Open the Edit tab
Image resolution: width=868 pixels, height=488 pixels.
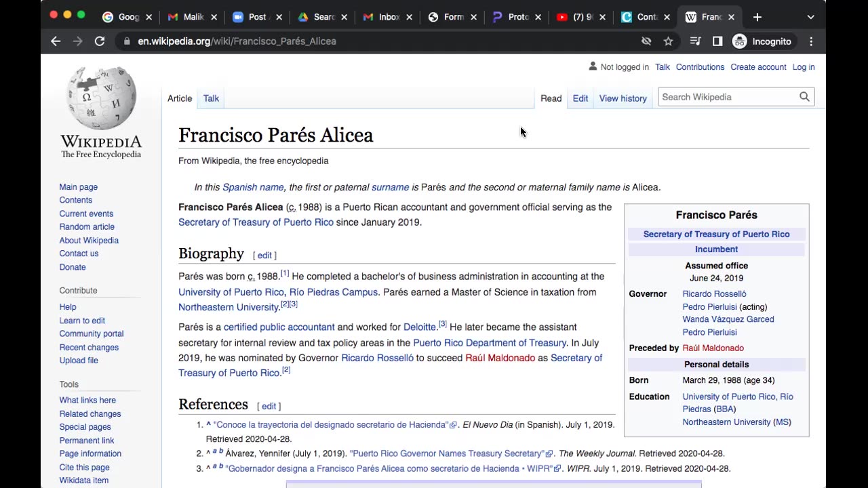[x=580, y=98]
